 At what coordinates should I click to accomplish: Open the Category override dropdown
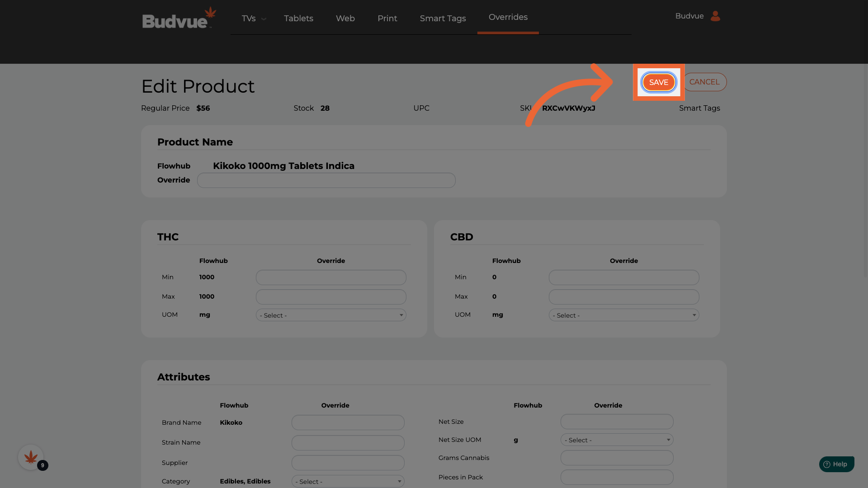348,482
